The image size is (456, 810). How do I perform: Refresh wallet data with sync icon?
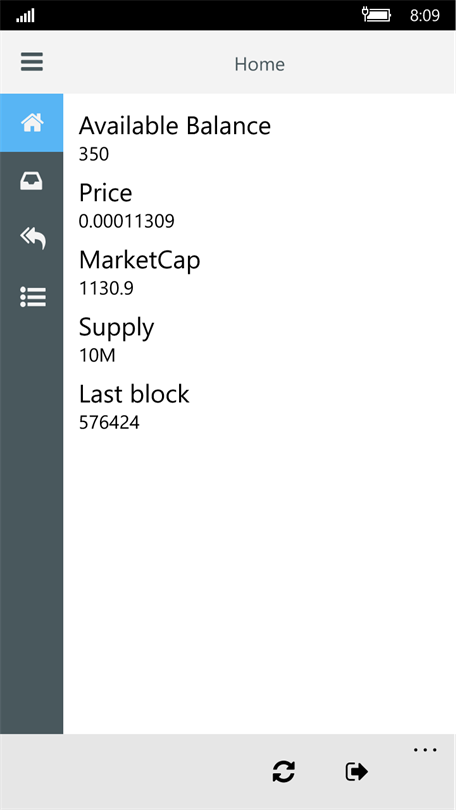284,772
